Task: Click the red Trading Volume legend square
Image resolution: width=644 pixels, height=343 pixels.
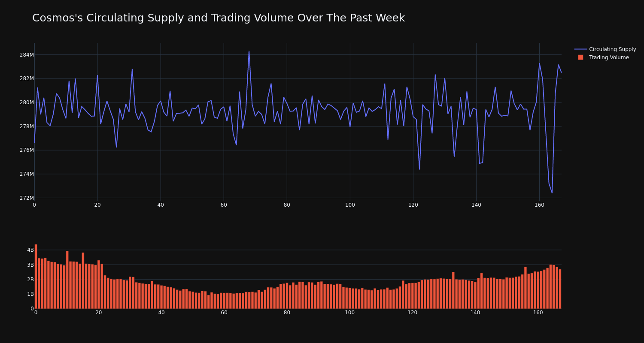Action: tap(580, 57)
